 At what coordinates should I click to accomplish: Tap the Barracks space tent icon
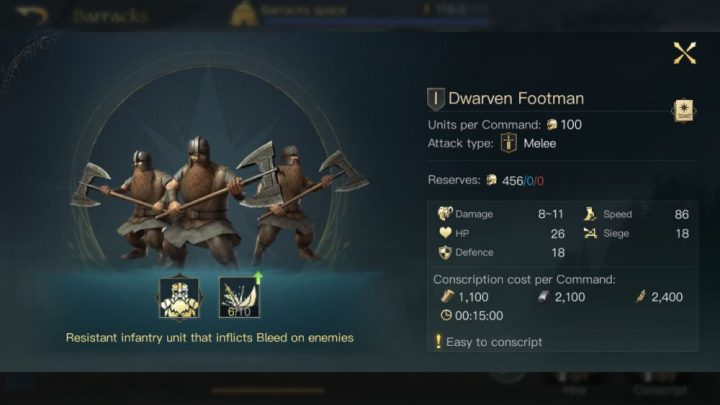click(x=243, y=14)
